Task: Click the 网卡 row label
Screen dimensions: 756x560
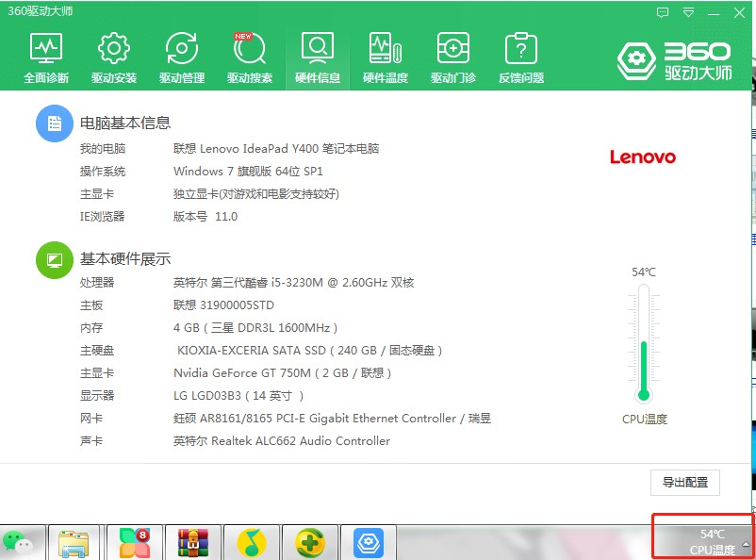Action: tap(91, 419)
